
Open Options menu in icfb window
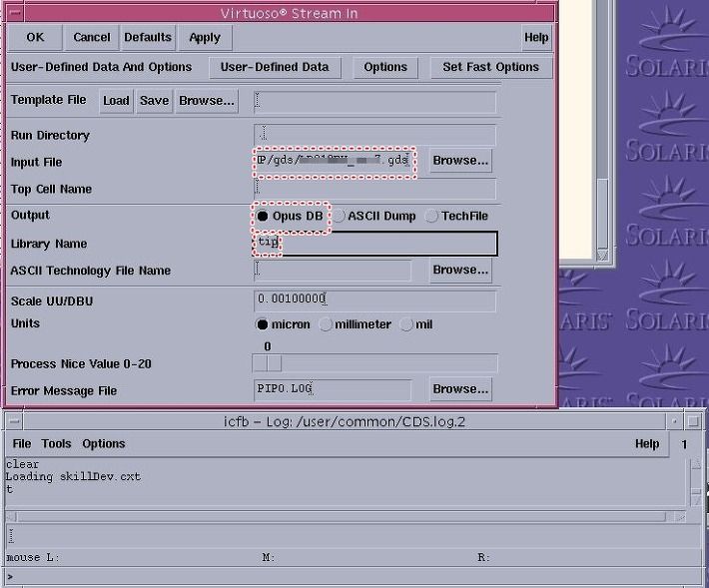pos(104,444)
